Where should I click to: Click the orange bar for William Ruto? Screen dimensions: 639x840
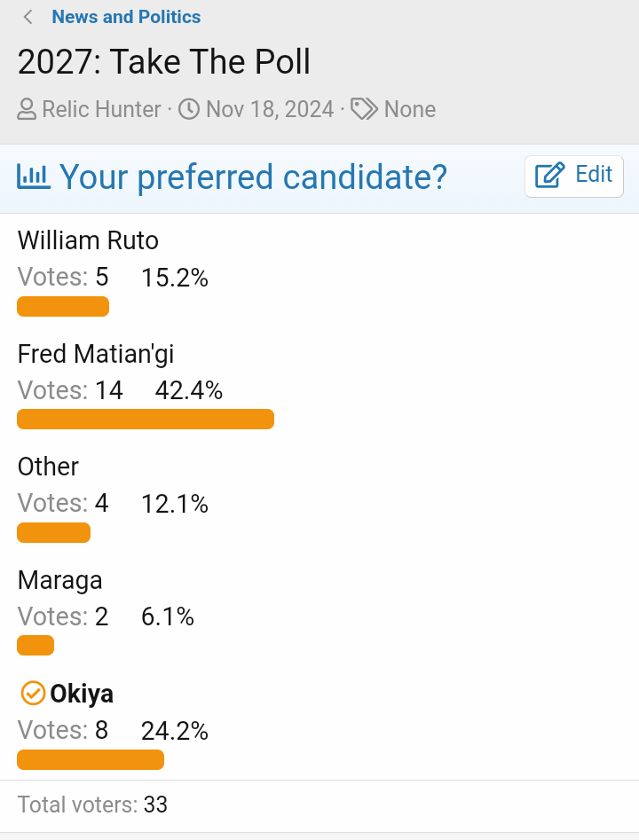[63, 306]
